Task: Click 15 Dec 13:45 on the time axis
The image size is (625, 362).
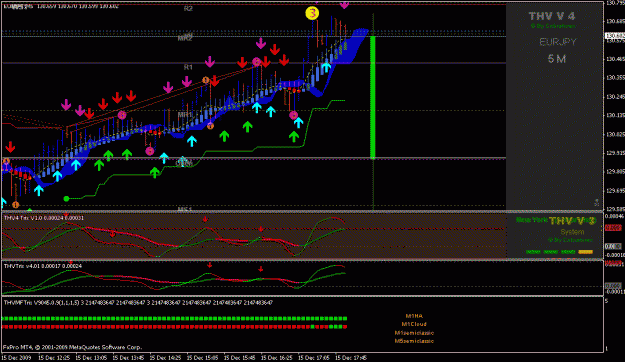Action: [x=128, y=358]
